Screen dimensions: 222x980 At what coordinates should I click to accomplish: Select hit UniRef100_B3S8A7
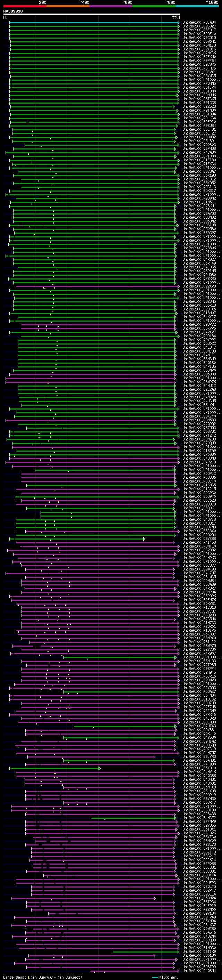tap(199, 172)
